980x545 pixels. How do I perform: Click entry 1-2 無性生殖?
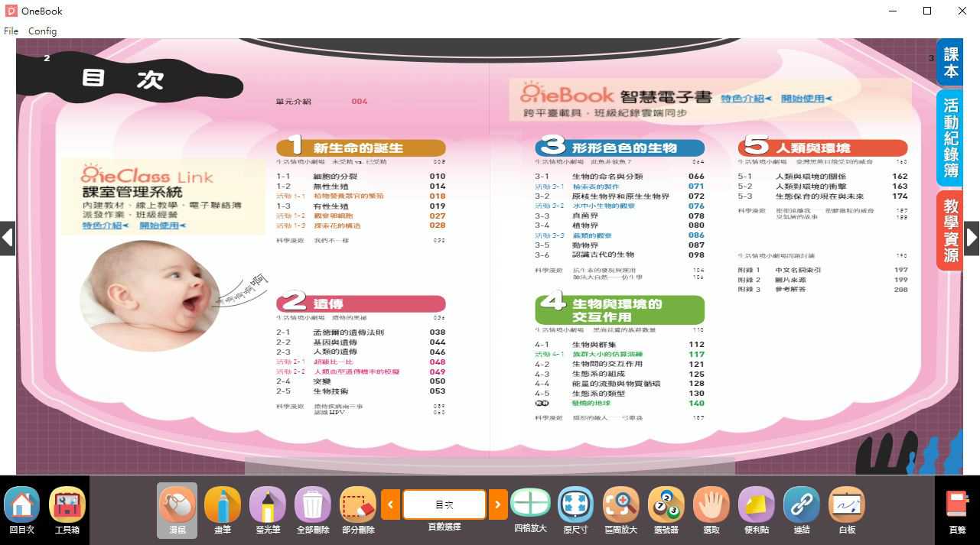361,187
